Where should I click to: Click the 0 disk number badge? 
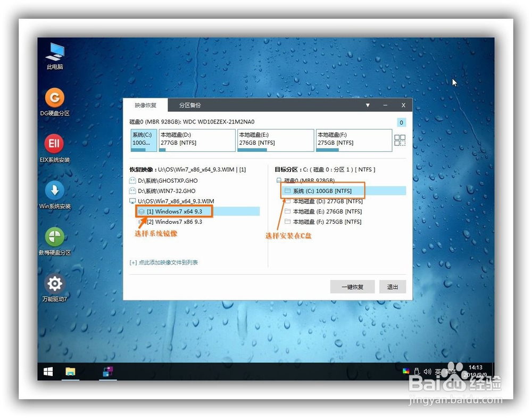point(401,122)
